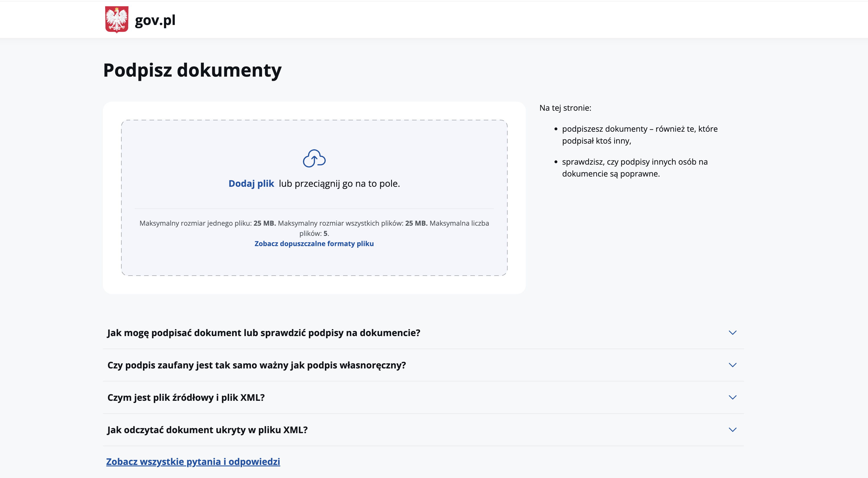This screenshot has height=478, width=868.
Task: Click the gov.pl header text
Action: [155, 20]
